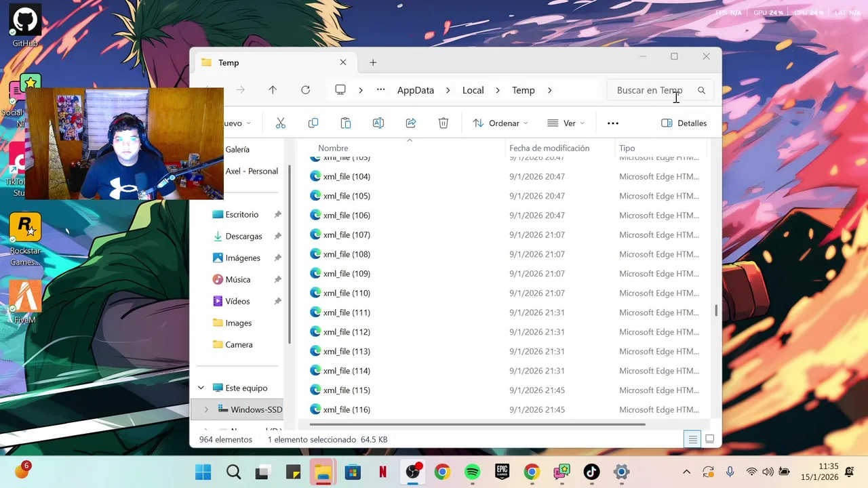
Task: Click the pin icon next to Música
Action: coord(277,280)
